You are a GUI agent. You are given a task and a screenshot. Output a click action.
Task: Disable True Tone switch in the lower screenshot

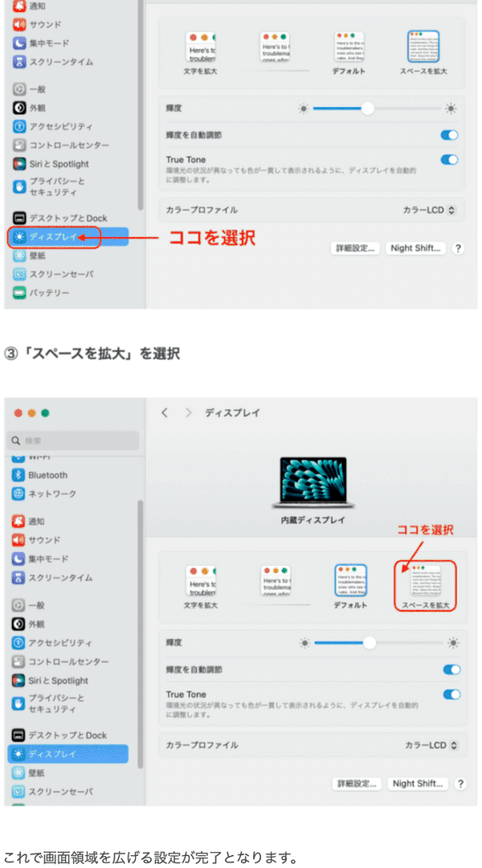point(451,694)
